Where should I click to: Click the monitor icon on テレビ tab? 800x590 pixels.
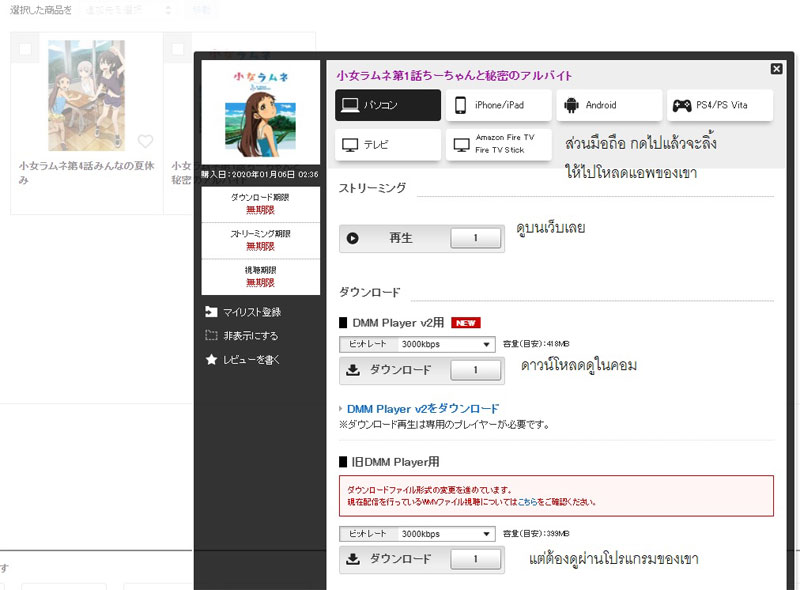[350, 145]
